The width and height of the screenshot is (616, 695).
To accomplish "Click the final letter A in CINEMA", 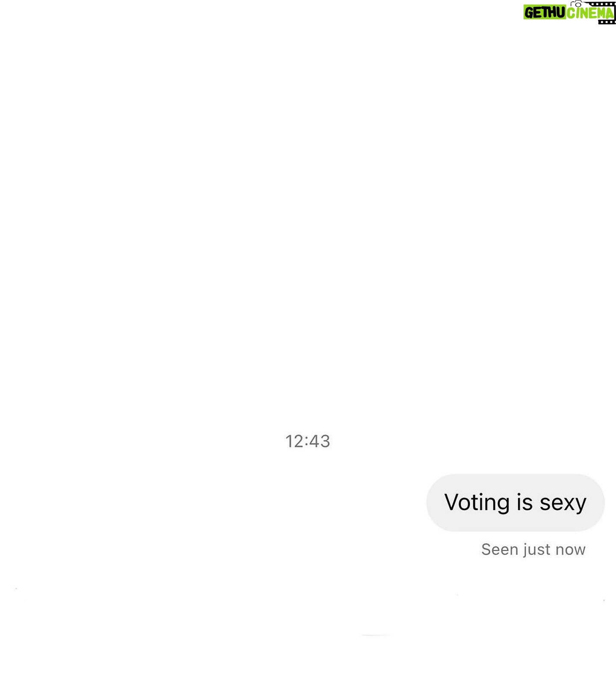I will 609,14.
